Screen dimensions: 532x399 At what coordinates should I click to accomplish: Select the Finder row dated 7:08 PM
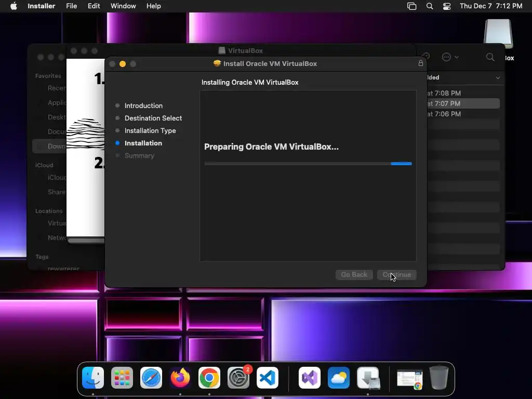463,93
